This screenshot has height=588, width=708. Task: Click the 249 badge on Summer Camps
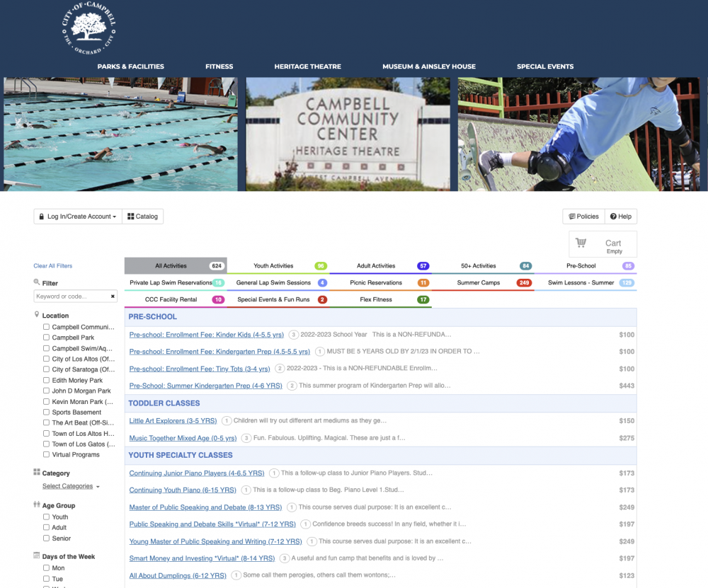click(x=524, y=283)
